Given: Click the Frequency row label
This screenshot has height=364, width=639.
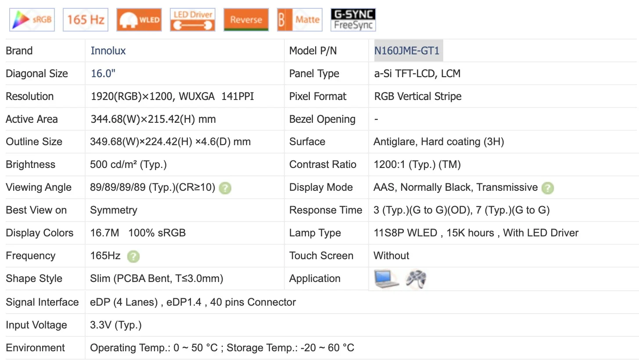Looking at the screenshot, I should tap(31, 256).
